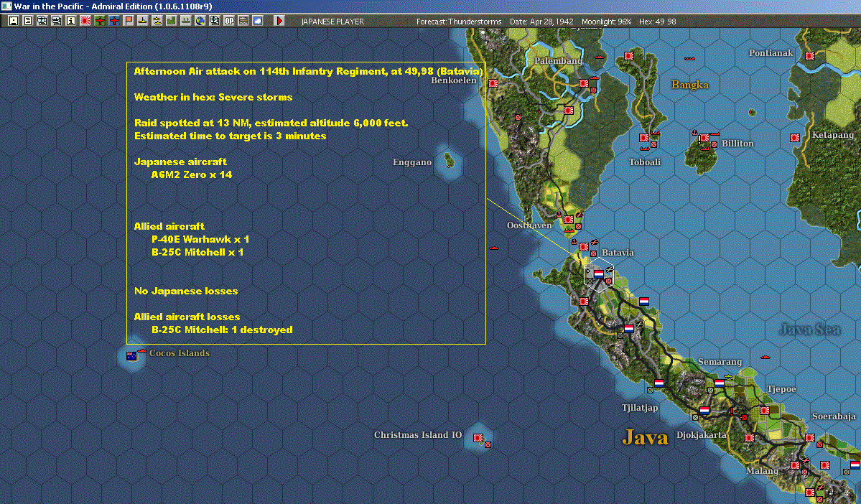Select the Japanese flag at Christmas Island IO
Screen dimensions: 861x504
pos(478,437)
